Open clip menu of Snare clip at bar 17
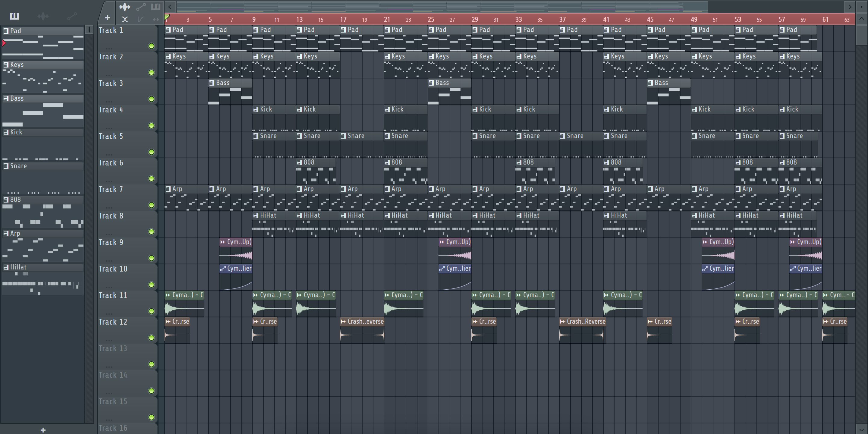Screen dimensions: 868x434 [x=343, y=136]
